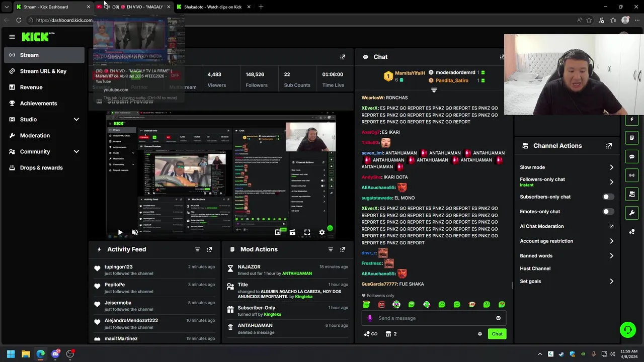Enable picture-in-picture in stream preview
This screenshot has width=644, height=362.
278,232
